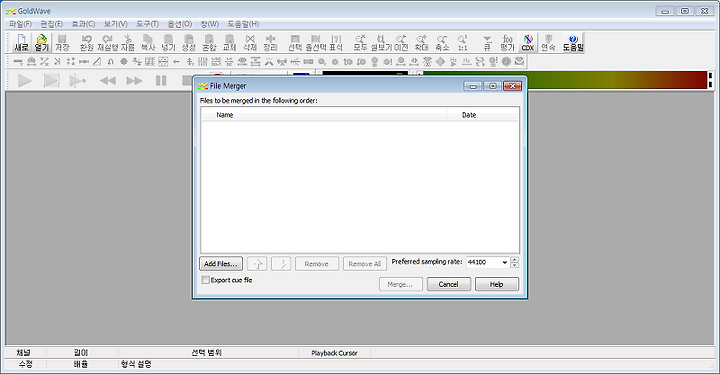The image size is (720, 374).
Task: Click the Remove button
Action: point(316,264)
